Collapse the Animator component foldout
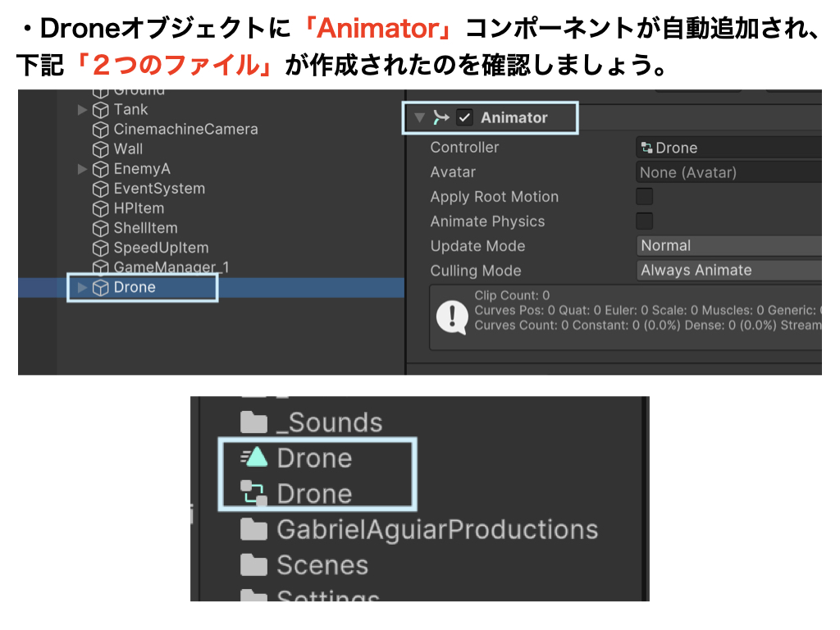The height and width of the screenshot is (630, 840). click(x=420, y=117)
